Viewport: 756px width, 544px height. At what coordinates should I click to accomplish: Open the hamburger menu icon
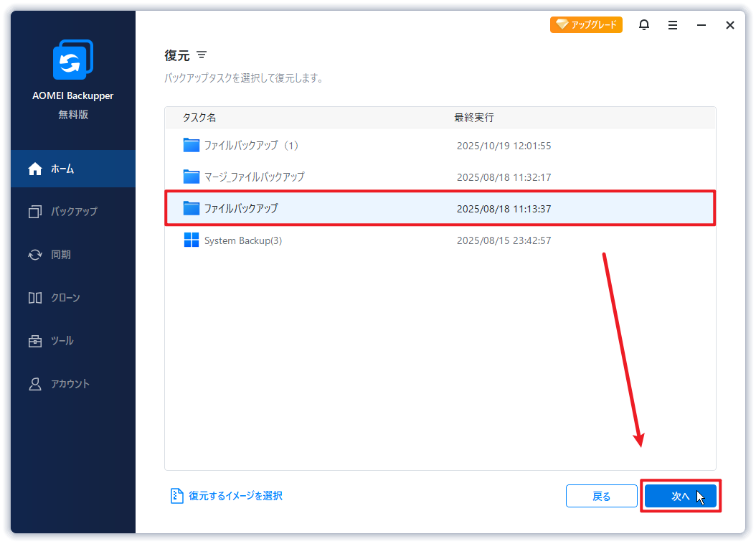click(x=673, y=25)
